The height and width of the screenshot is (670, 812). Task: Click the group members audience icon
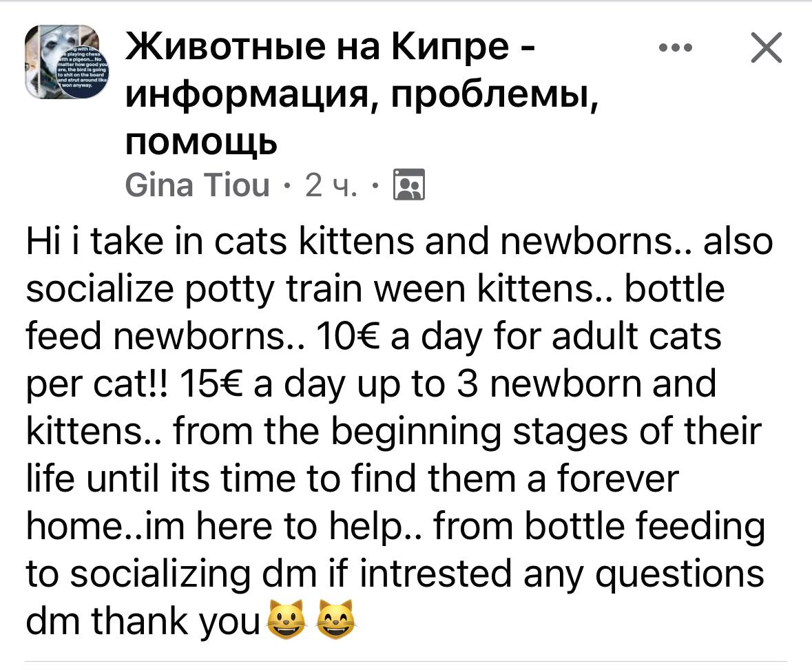[x=410, y=186]
